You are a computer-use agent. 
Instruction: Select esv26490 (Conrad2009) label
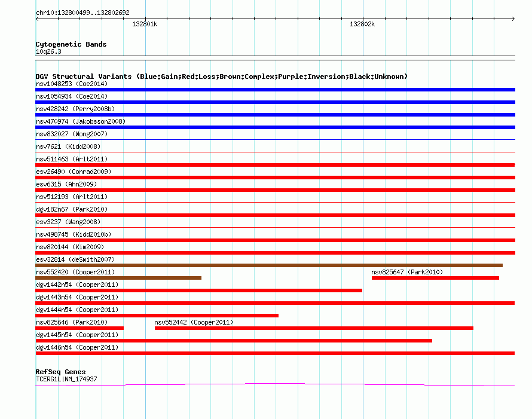(x=74, y=172)
